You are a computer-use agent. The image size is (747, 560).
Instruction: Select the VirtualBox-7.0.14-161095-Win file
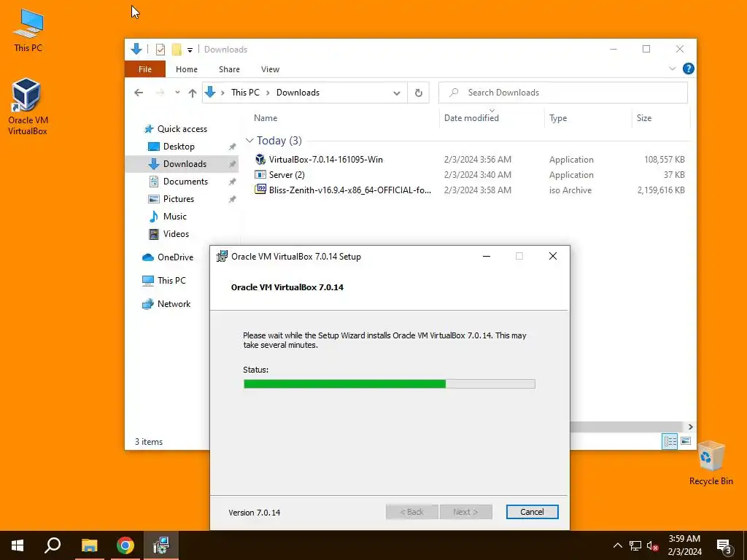(x=326, y=160)
